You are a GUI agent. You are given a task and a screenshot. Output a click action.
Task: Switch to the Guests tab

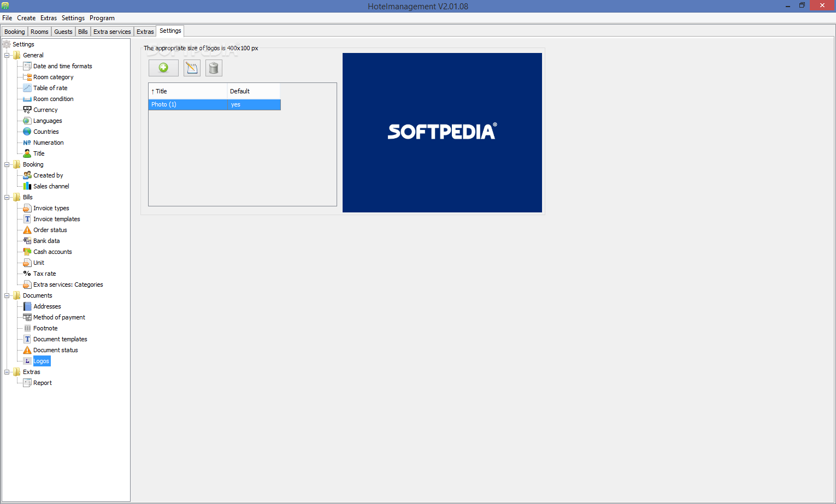click(x=63, y=32)
